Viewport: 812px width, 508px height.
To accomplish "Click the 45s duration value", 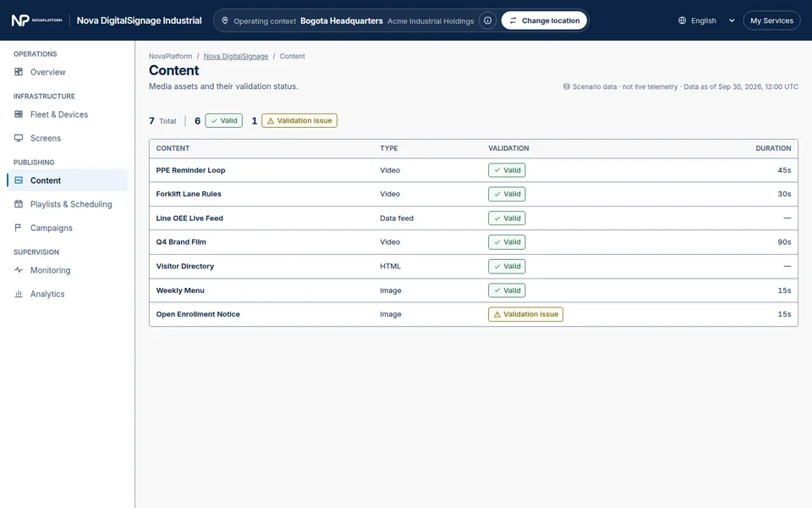I will click(x=785, y=170).
